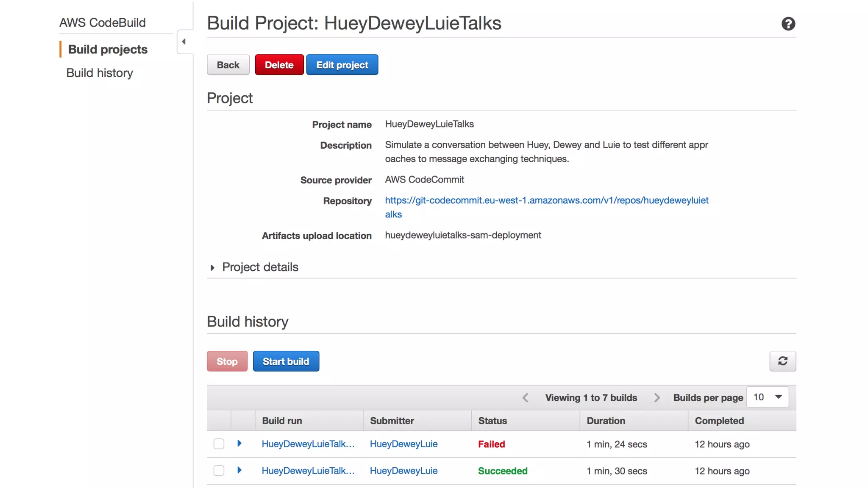Click the red Failed status text
The image size is (868, 488).
click(x=492, y=444)
